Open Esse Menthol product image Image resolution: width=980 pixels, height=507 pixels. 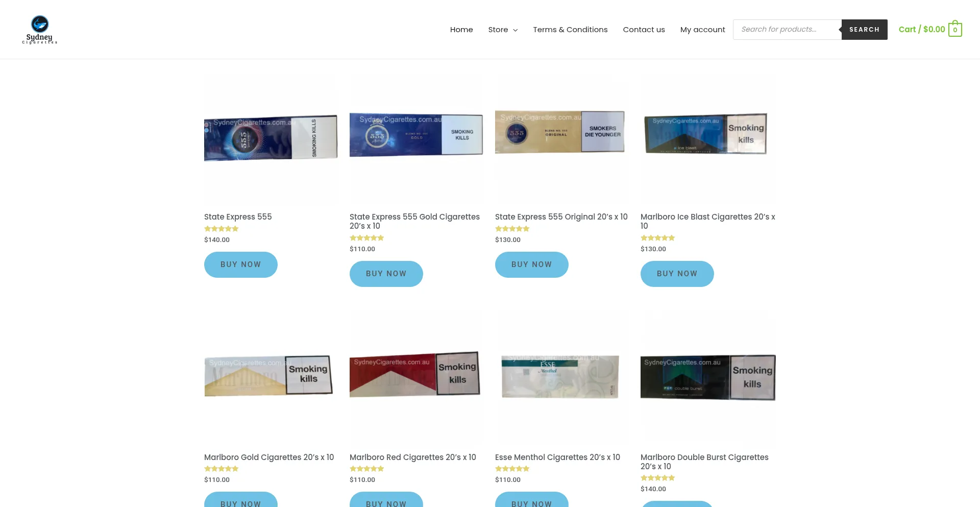pos(561,379)
